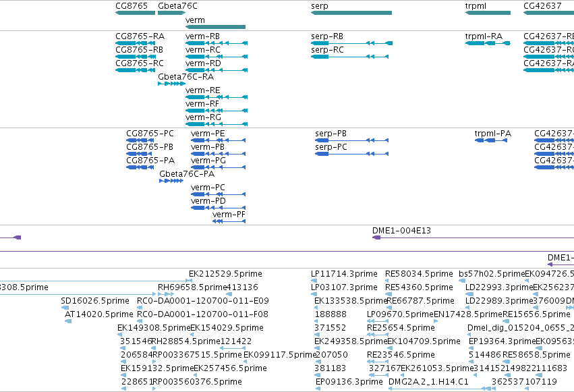Viewport: 574px width, 392px height.
Task: Click the EK249358.5prime EST label
Action: (x=351, y=341)
